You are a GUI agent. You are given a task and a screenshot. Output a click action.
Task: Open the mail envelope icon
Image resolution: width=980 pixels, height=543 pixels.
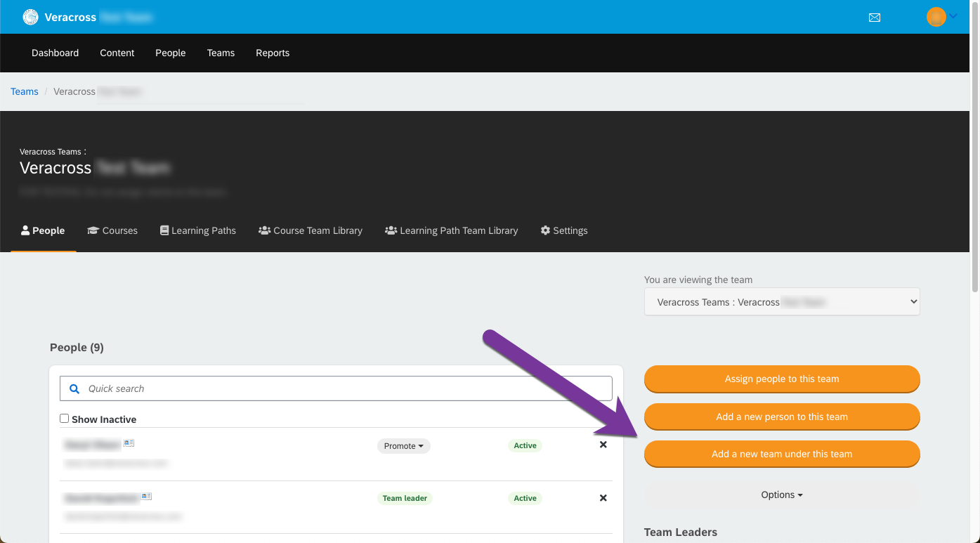(x=875, y=18)
